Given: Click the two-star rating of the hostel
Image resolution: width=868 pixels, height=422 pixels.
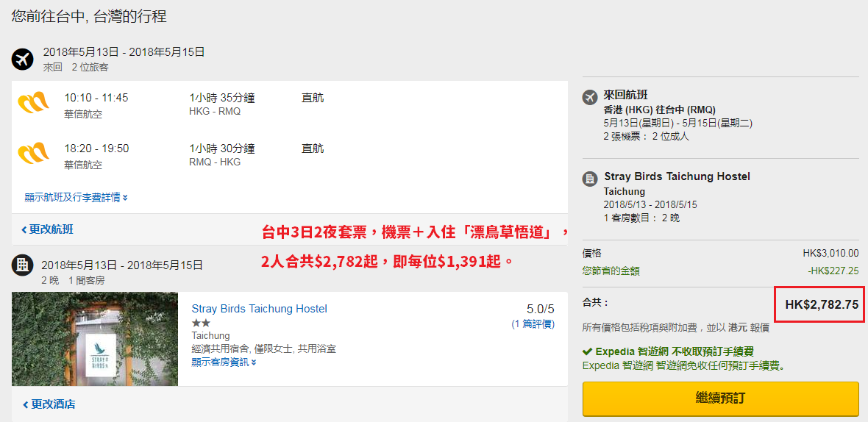Looking at the screenshot, I should (x=201, y=323).
